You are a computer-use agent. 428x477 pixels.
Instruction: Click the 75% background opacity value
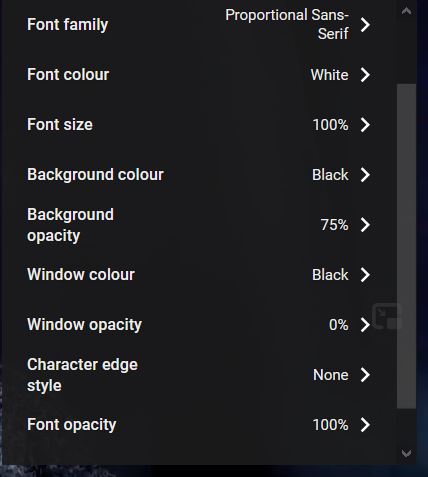pyautogui.click(x=334, y=225)
